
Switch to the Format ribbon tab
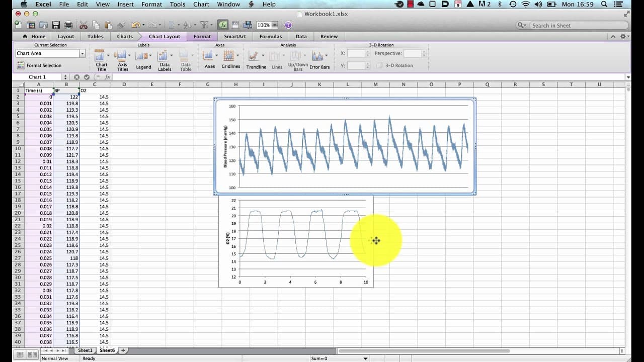(202, 36)
